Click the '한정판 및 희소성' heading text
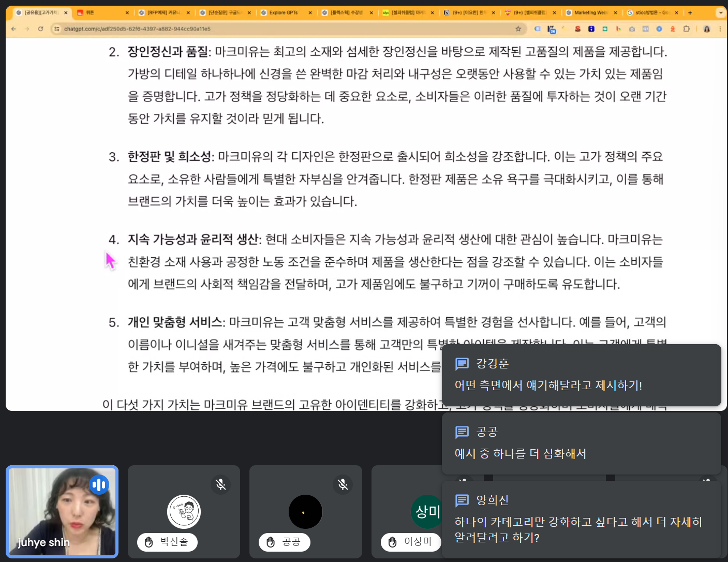Image resolution: width=728 pixels, height=562 pixels. tap(170, 156)
